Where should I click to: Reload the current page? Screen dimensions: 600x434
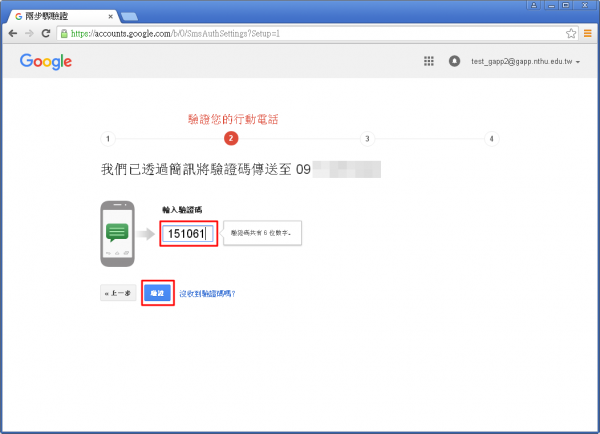click(46, 33)
